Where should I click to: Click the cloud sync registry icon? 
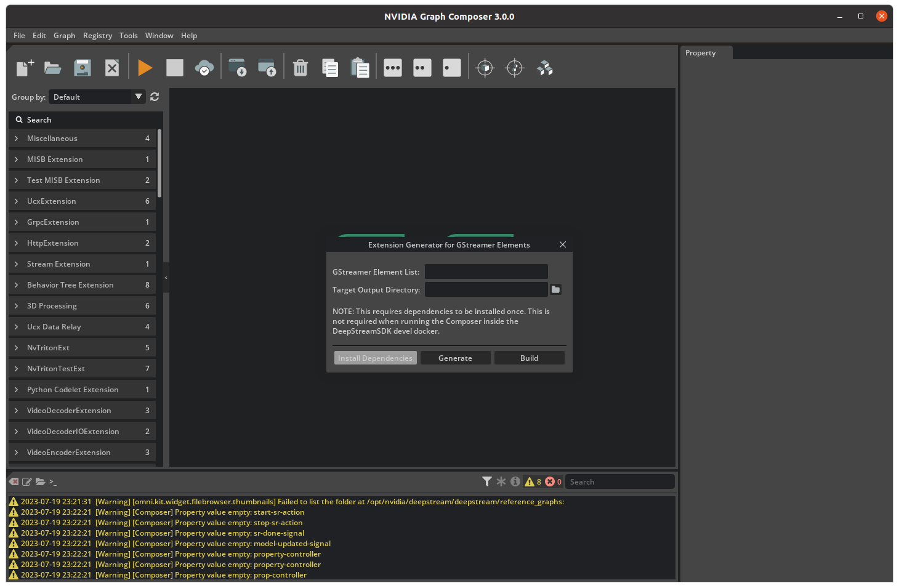204,68
